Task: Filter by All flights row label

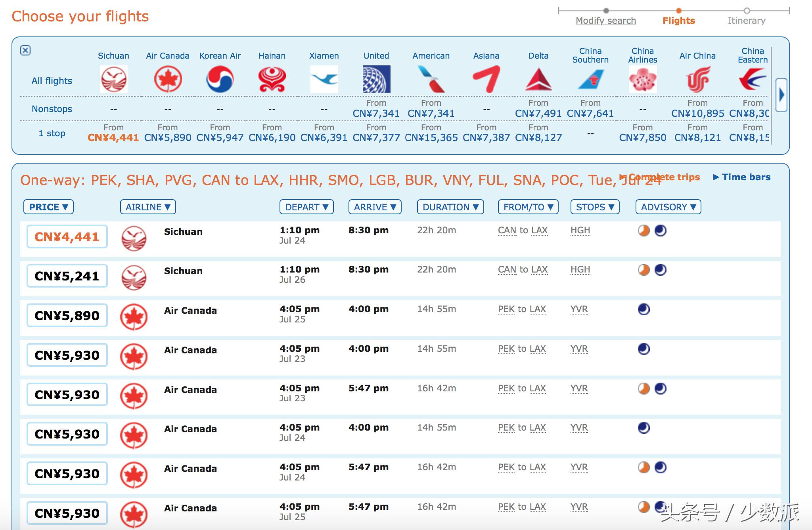Action: click(x=52, y=81)
